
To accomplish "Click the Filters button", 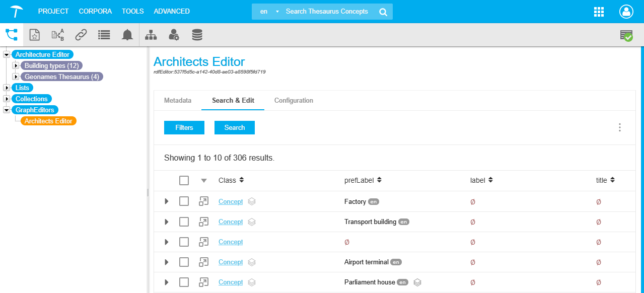I will point(184,127).
